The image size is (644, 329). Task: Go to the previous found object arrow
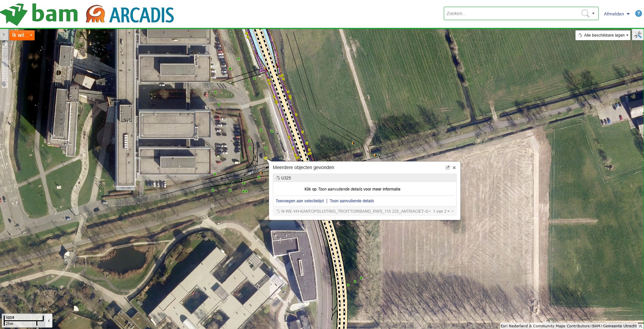[430, 211]
